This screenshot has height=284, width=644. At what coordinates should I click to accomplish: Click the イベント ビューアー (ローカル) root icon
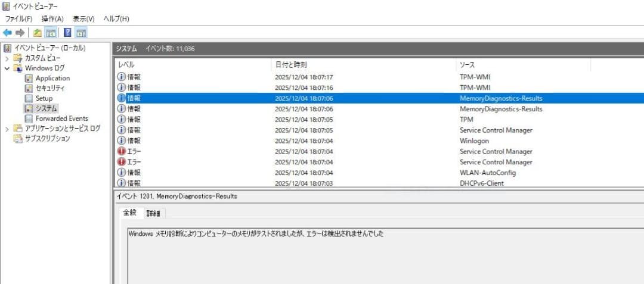pyautogui.click(x=7, y=48)
